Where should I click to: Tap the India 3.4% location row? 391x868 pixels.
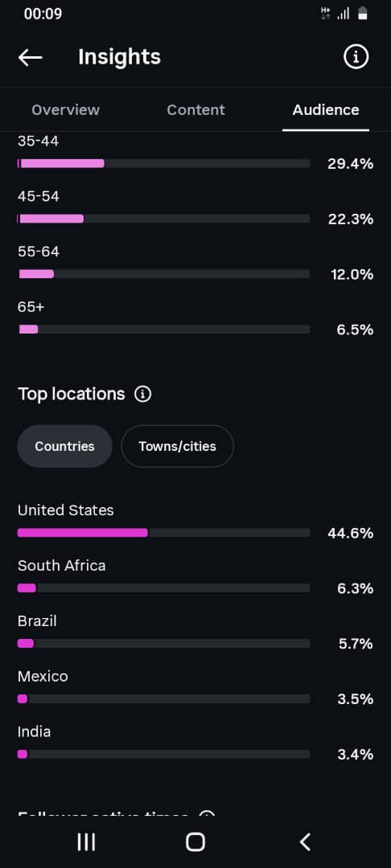point(195,743)
